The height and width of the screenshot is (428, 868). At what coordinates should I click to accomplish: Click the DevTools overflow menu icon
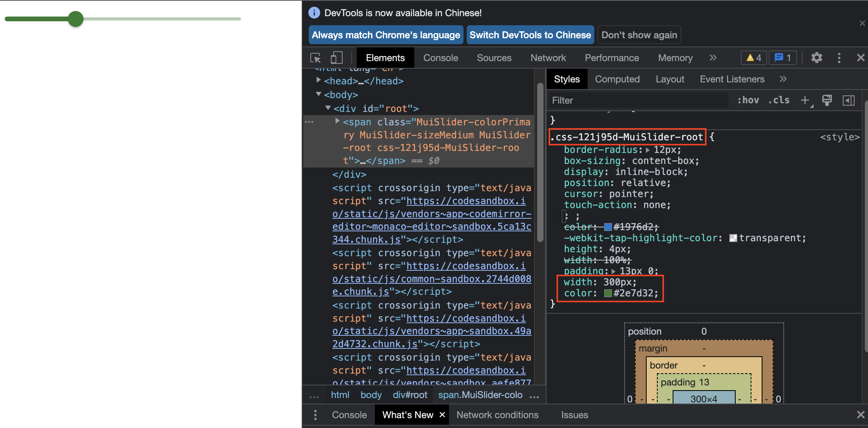(839, 58)
